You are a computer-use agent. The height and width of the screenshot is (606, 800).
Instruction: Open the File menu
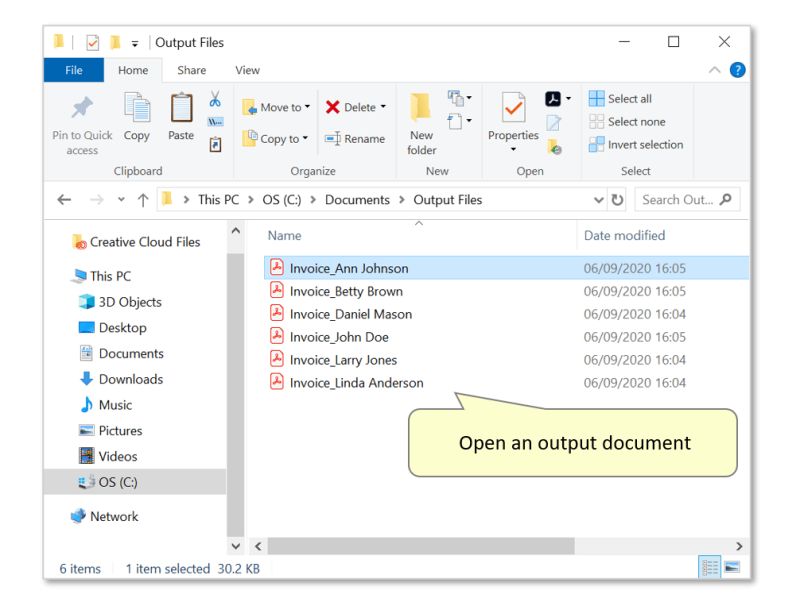(x=74, y=70)
